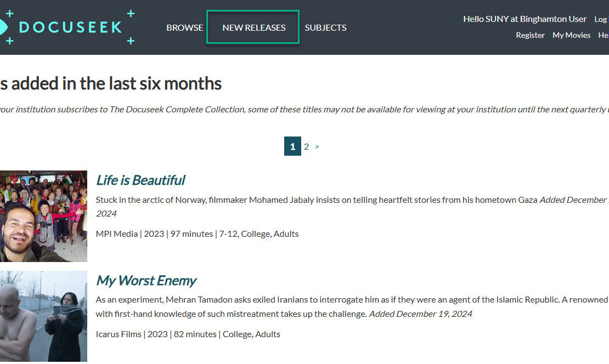
Task: Select the New Releases tab
Action: [253, 27]
